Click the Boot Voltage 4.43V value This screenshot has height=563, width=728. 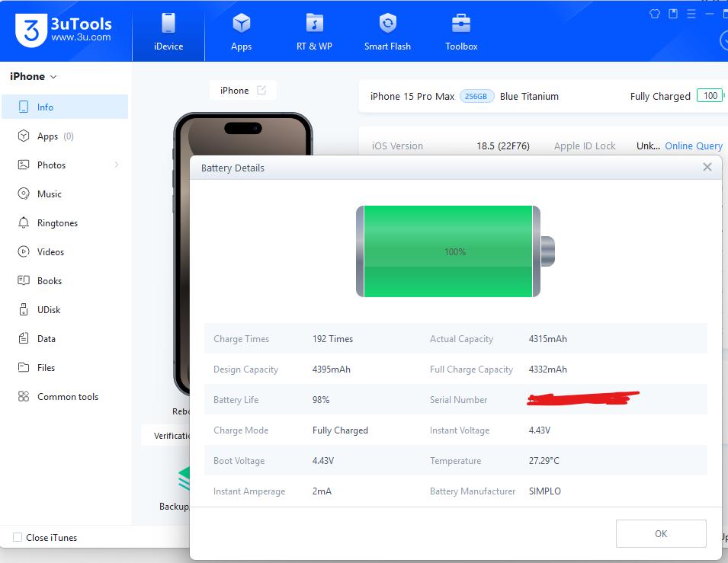click(x=323, y=460)
